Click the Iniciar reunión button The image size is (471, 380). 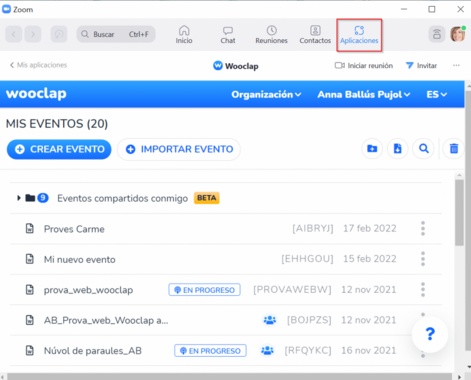(x=364, y=66)
